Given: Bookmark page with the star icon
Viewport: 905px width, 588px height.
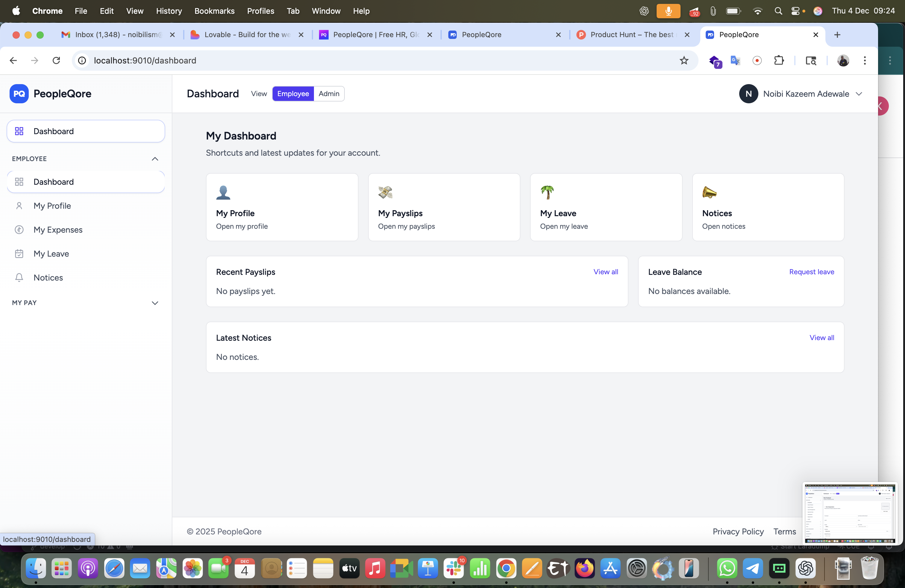Looking at the screenshot, I should point(684,60).
